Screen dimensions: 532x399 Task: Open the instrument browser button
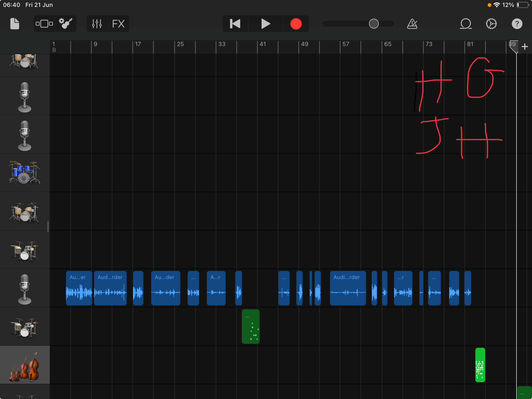pos(66,24)
